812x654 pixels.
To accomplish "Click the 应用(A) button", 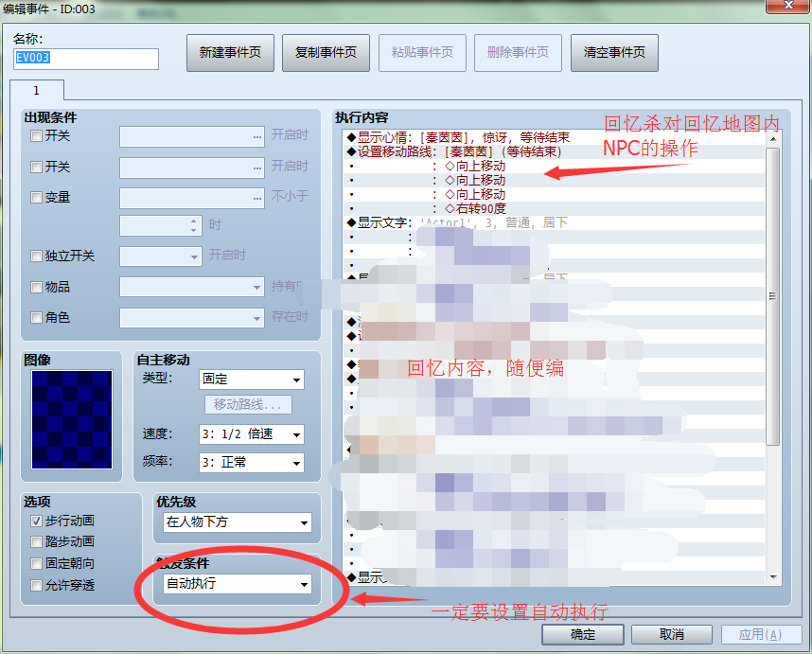I will tap(761, 634).
